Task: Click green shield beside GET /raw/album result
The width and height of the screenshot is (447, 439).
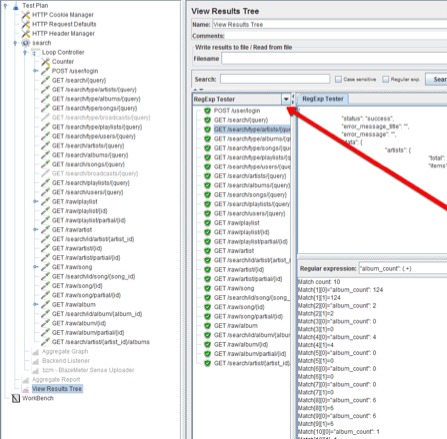Action: [208, 326]
